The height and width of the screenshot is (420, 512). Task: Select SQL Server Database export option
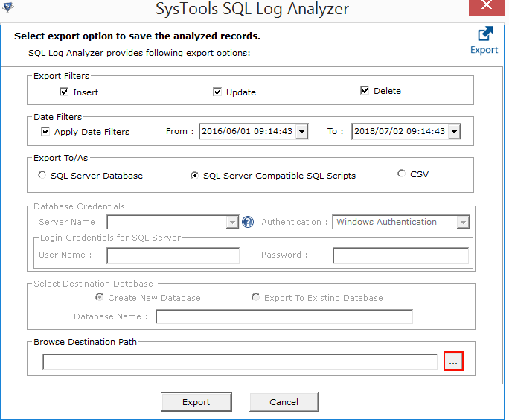click(42, 176)
